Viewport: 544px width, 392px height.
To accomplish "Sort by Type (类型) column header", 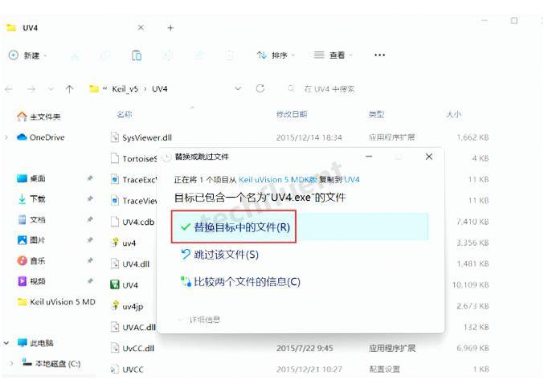I will (x=376, y=114).
